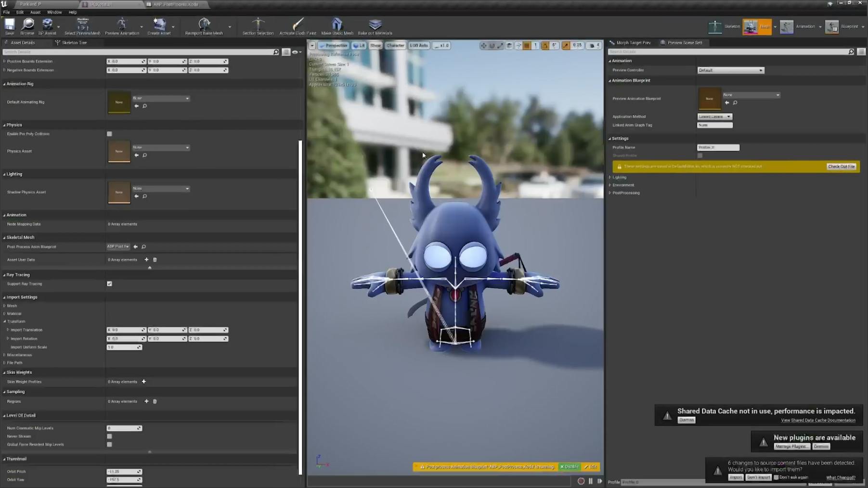Switch to Blueprint editor mode
Image resolution: width=868 pixels, height=488 pixels.
click(842, 26)
